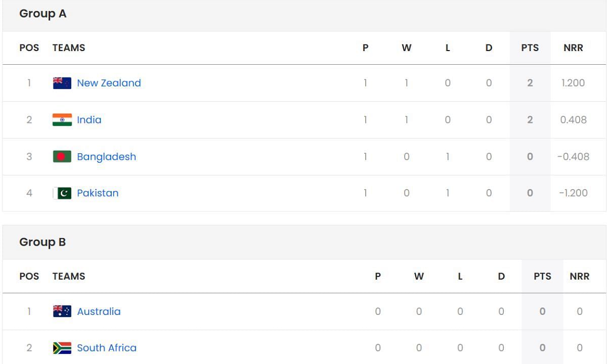607x364 pixels.
Task: Click the POS column header in Group A
Action: [29, 48]
